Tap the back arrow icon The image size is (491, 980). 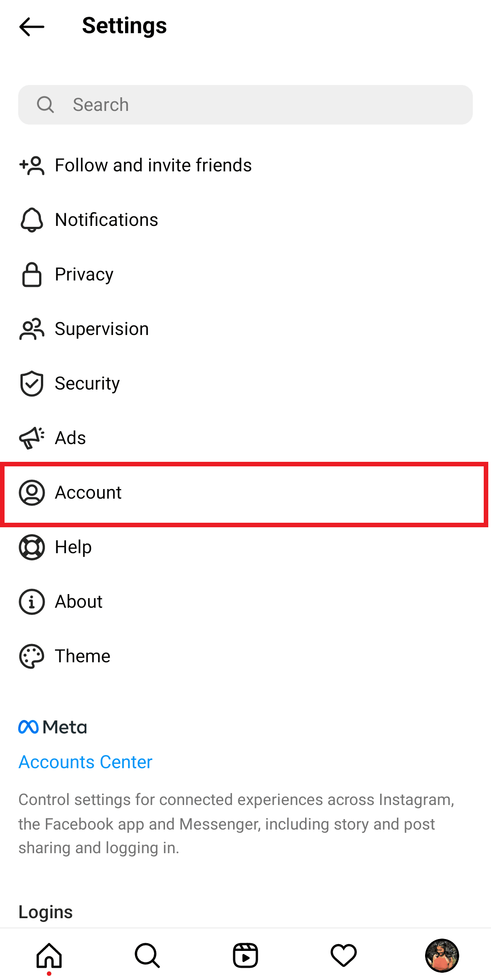click(32, 27)
